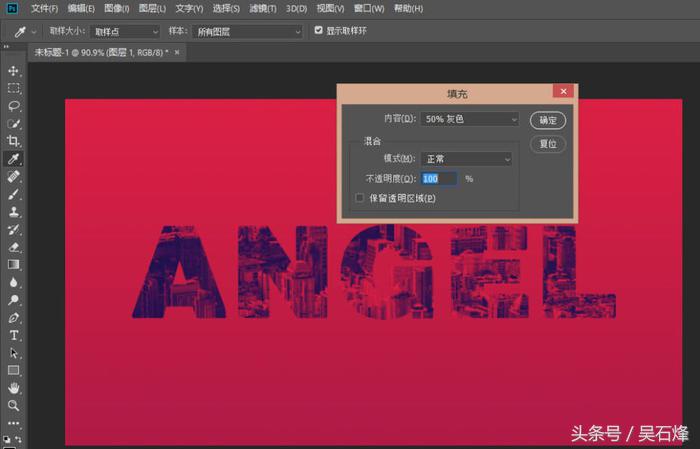The width and height of the screenshot is (700, 449).
Task: Select the Horizontal Type tool
Action: (x=13, y=335)
